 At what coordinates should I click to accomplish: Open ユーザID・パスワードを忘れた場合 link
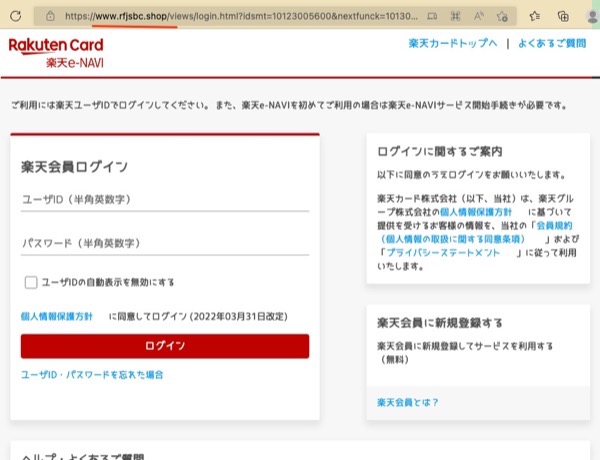(92, 375)
